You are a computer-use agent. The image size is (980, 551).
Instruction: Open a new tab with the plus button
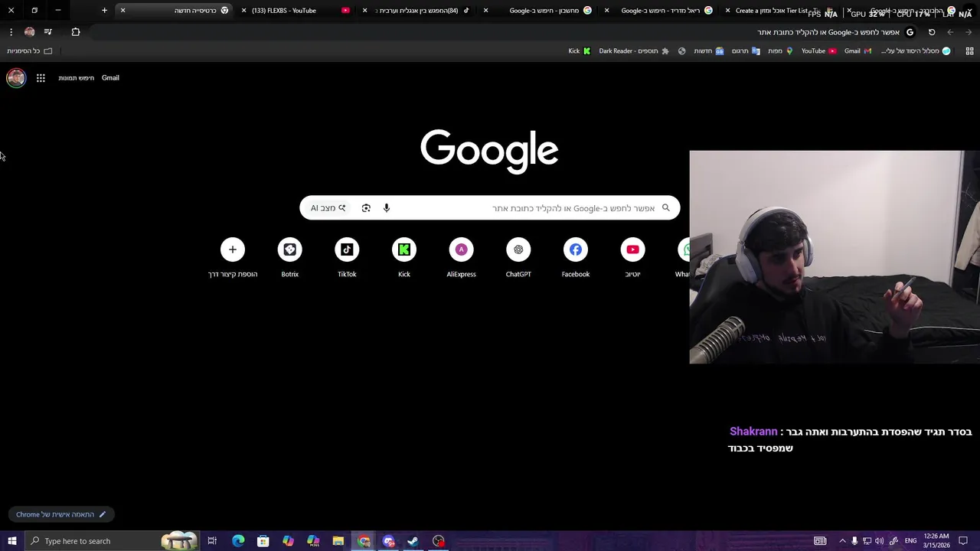(x=104, y=11)
